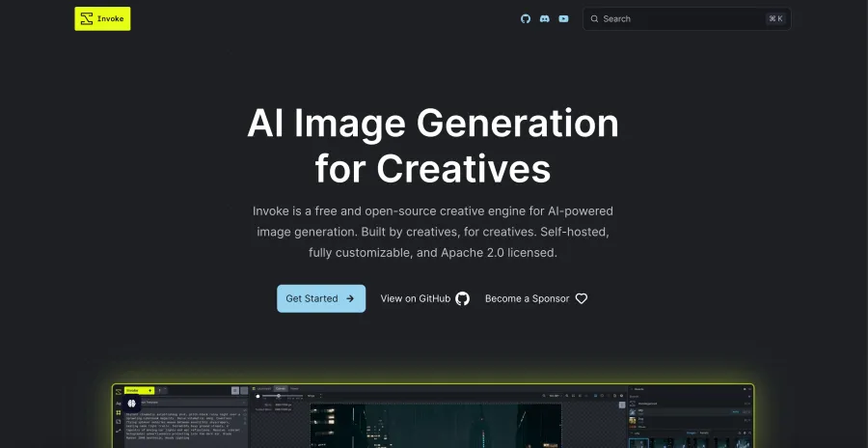Focus the Search field
Screen dimensions: 868x448
point(687,19)
